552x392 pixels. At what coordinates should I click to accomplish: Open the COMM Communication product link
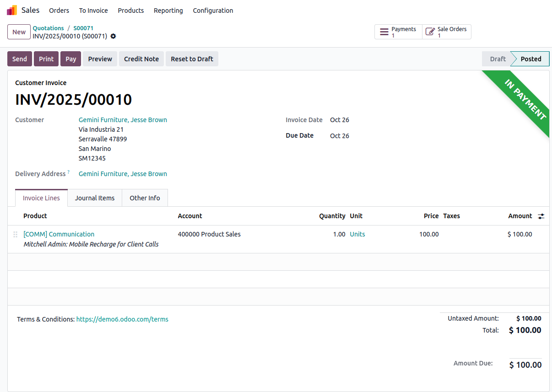pyautogui.click(x=59, y=234)
